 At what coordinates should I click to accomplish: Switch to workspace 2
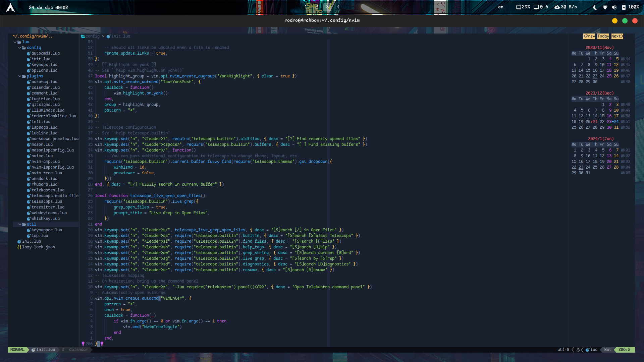[x=316, y=7]
